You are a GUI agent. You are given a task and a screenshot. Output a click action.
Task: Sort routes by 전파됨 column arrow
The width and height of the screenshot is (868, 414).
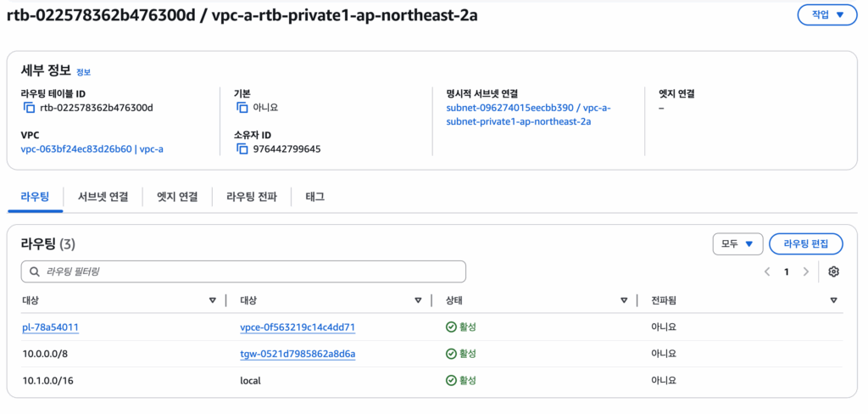834,300
